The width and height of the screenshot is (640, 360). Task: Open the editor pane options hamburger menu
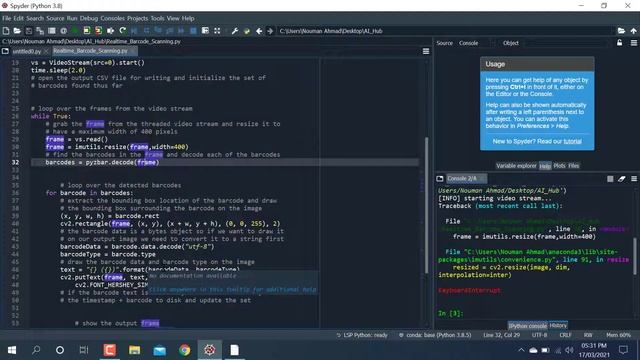tap(426, 51)
